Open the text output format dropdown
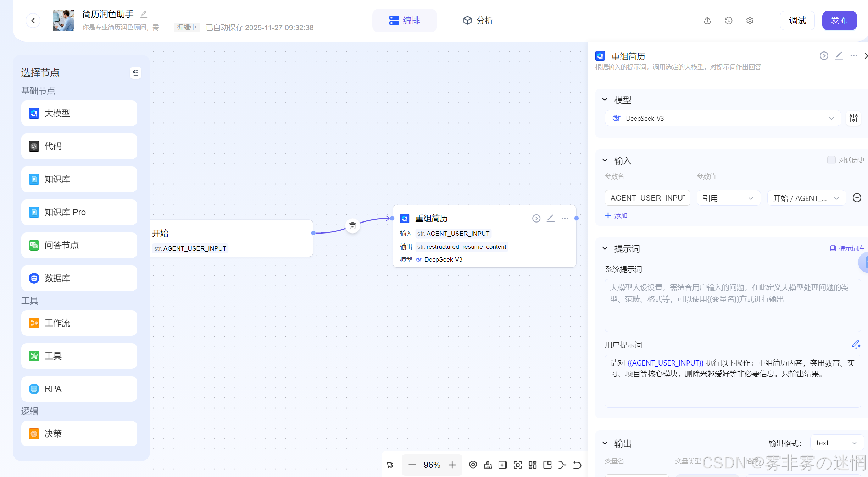This screenshot has width=868, height=477. (836, 443)
